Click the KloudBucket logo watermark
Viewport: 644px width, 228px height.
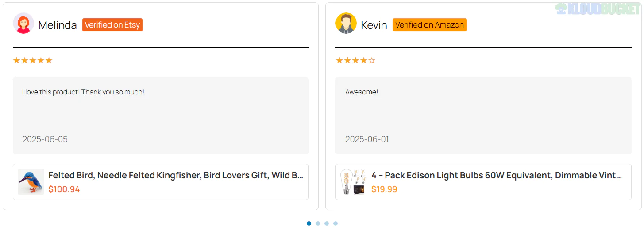598,9
